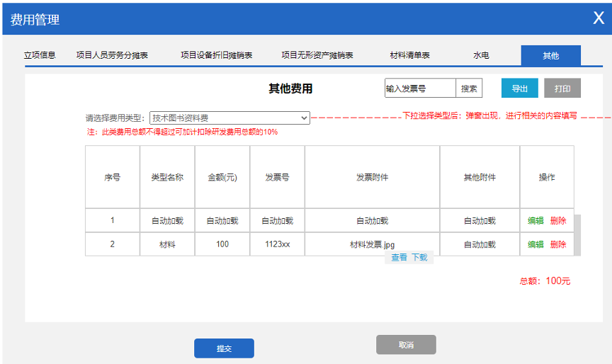Viewport: 612px width, 364px height.
Task: Switch to the 水电 tab
Action: 481,55
